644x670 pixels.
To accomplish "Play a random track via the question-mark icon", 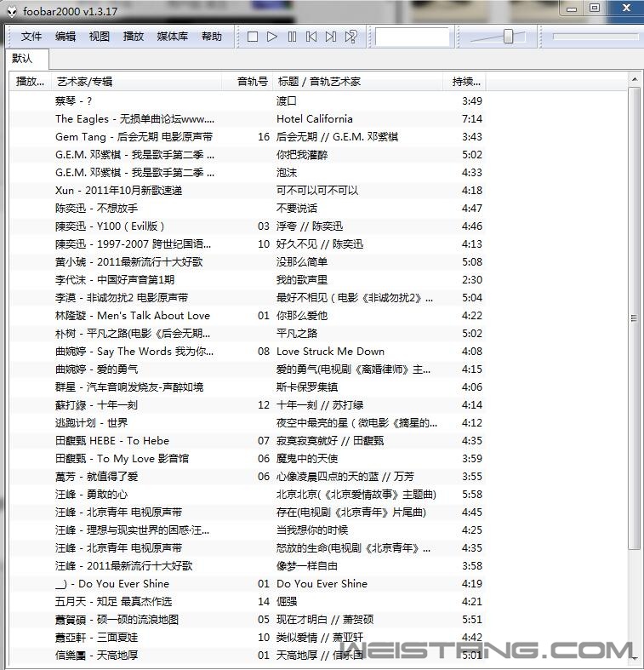I will tap(350, 37).
